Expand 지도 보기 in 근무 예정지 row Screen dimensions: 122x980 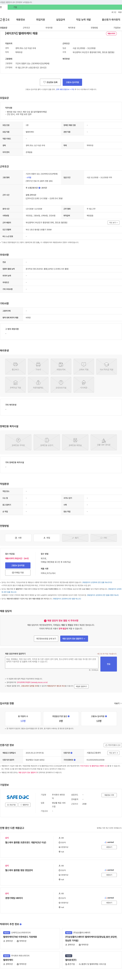click(x=113, y=223)
